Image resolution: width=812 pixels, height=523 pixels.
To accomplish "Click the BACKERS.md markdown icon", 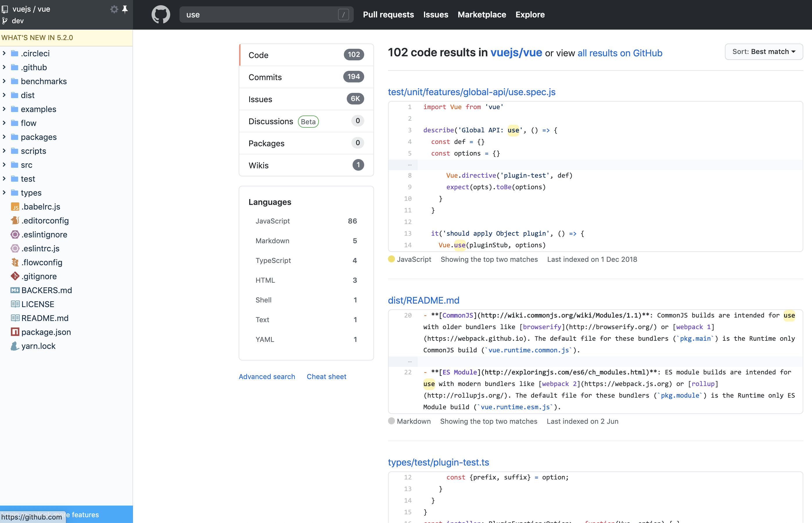I will pos(15,290).
